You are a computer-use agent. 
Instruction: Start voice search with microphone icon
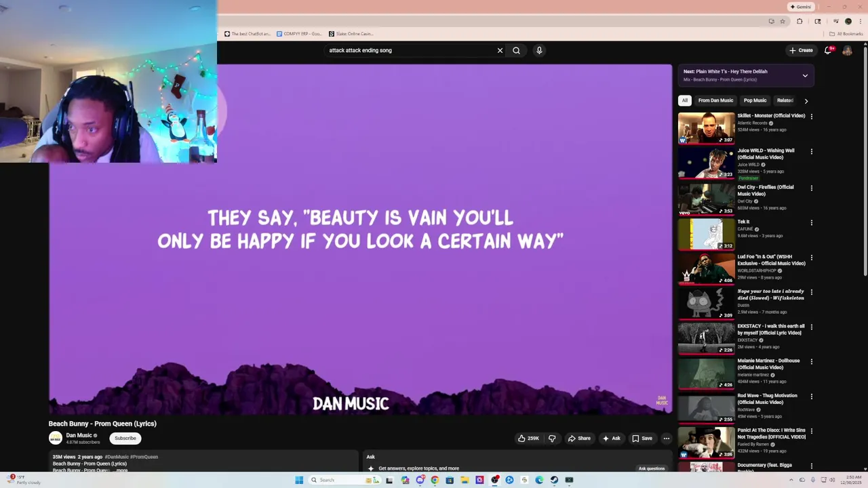(539, 50)
